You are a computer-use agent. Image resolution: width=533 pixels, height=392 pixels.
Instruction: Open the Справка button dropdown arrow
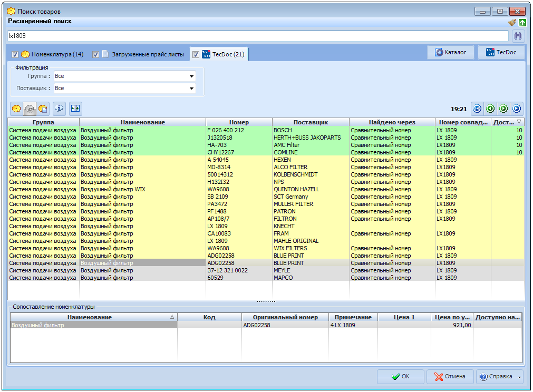pyautogui.click(x=520, y=377)
